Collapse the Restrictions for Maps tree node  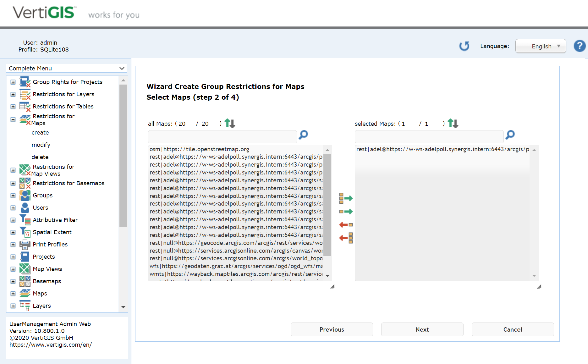(13, 119)
